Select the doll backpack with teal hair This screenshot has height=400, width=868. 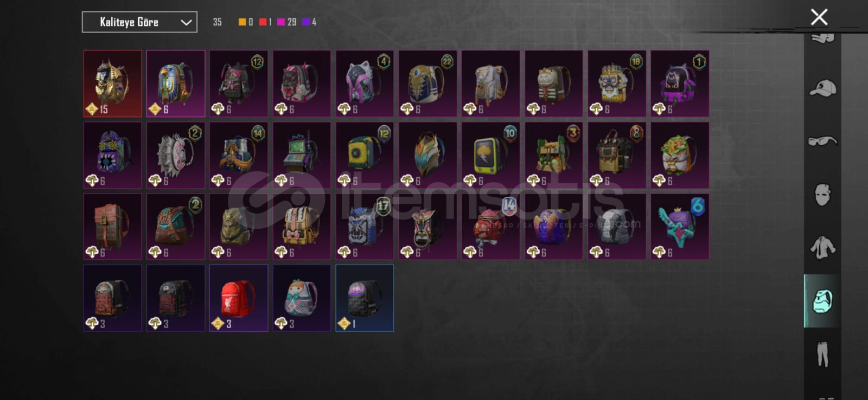[x=302, y=298]
